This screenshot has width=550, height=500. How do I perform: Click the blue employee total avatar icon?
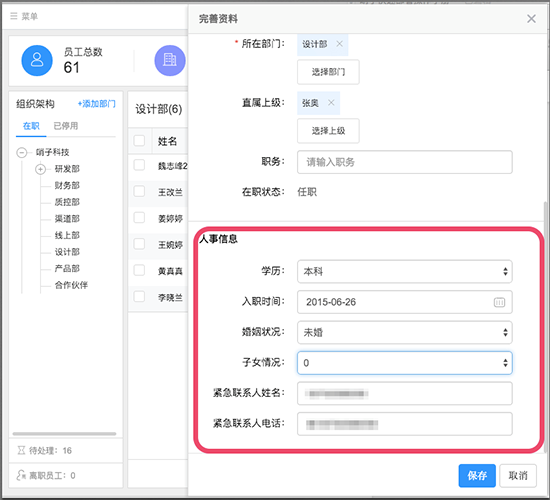[37, 60]
